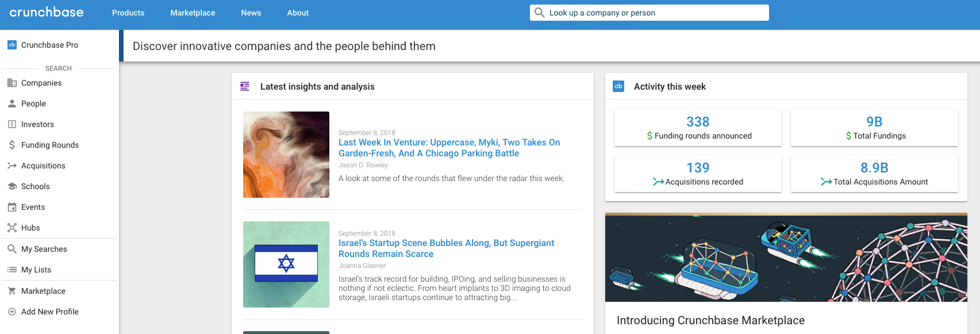Click the Crunchbase logo in header
This screenshot has width=980, height=334.
tap(47, 12)
